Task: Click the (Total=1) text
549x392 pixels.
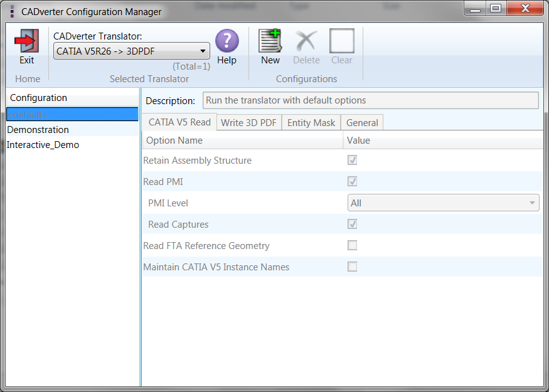Action: (191, 66)
